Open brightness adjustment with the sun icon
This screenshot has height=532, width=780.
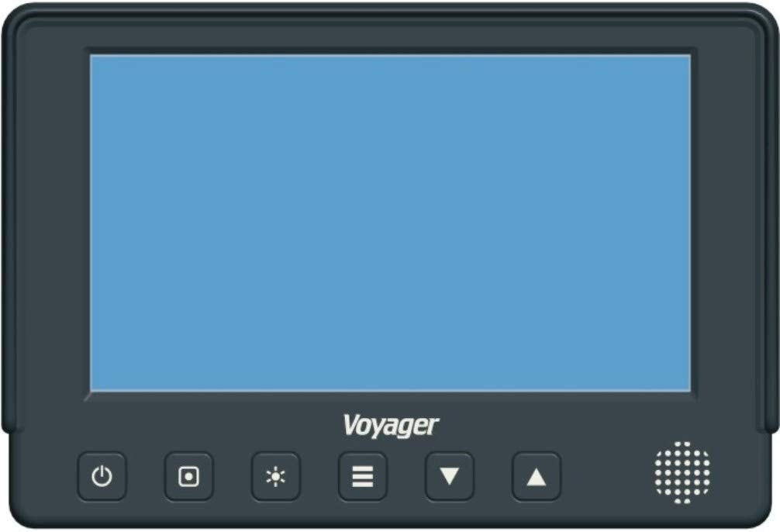click(275, 476)
